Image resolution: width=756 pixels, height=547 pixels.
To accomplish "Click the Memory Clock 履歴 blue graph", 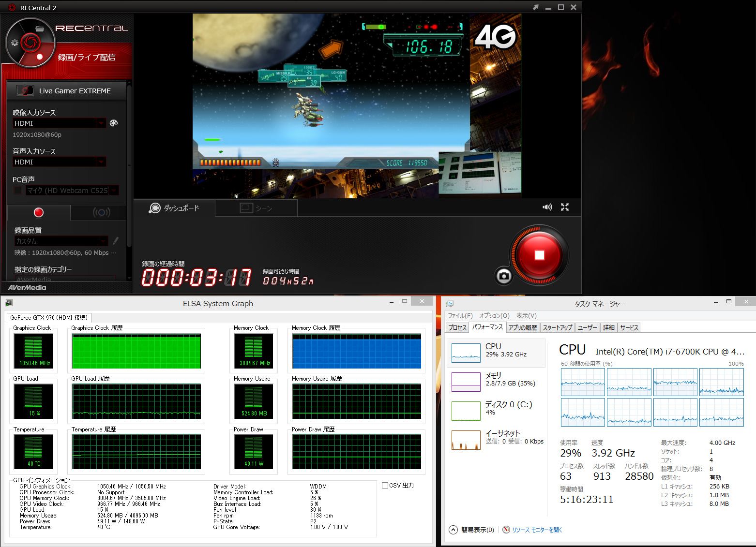I will coord(357,351).
